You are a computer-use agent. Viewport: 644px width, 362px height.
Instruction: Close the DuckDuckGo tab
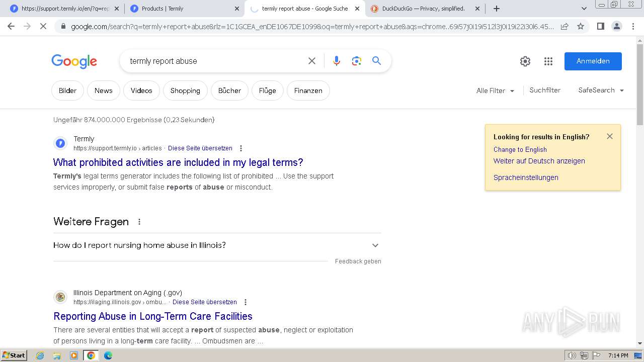pos(477,9)
